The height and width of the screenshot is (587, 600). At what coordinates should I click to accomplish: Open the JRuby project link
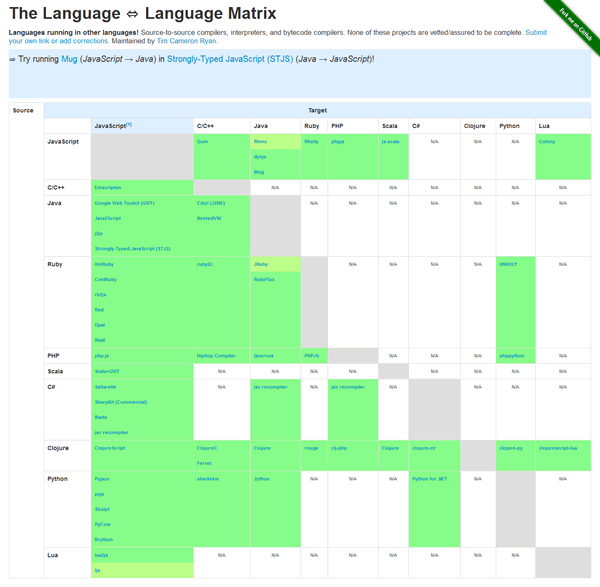(x=261, y=264)
